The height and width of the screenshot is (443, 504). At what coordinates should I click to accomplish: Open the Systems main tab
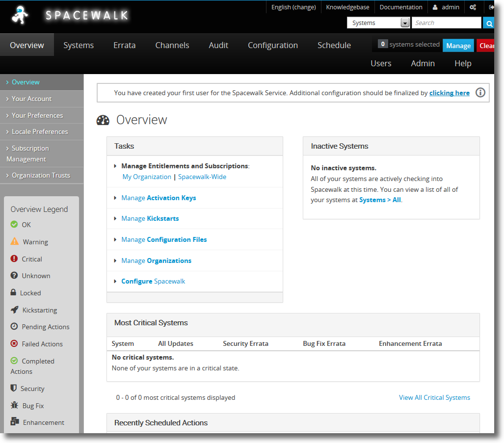pos(79,45)
